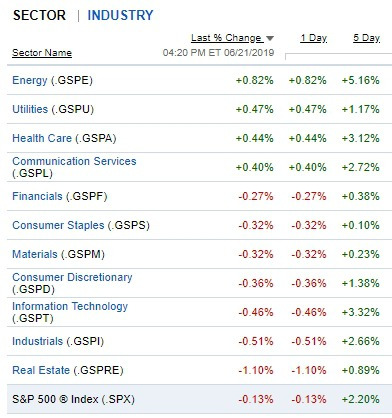Viewport: 392px width, 418px height.
Task: Open the Materials sector link
Action: point(35,254)
